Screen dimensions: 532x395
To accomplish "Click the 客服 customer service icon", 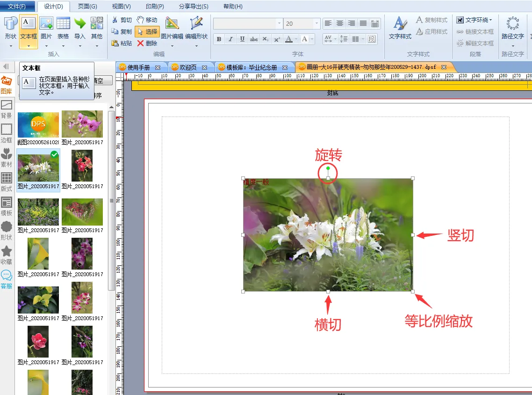I will tap(7, 279).
